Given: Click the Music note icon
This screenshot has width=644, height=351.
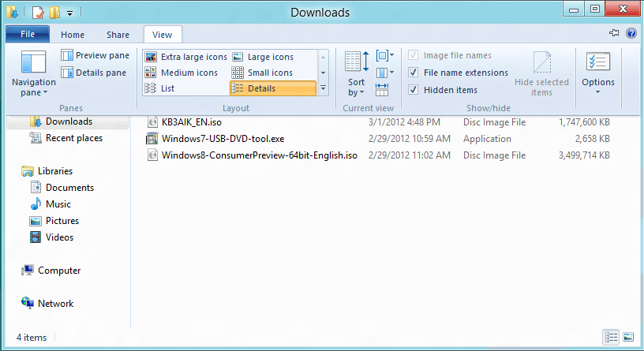Looking at the screenshot, I should pos(36,204).
